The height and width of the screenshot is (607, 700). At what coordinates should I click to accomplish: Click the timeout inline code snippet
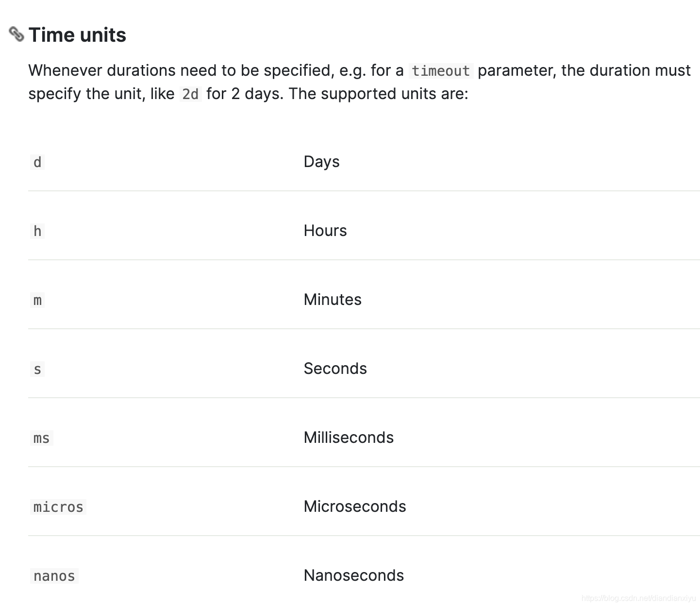pyautogui.click(x=441, y=71)
